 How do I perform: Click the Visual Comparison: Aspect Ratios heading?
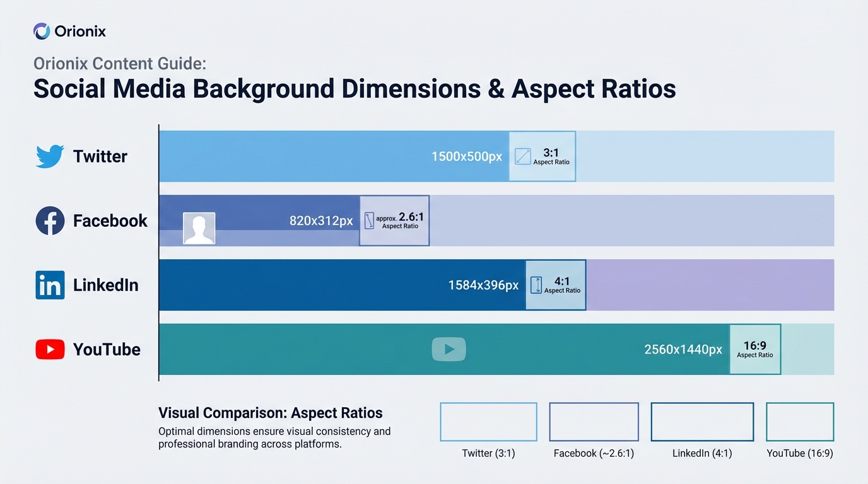[270, 413]
